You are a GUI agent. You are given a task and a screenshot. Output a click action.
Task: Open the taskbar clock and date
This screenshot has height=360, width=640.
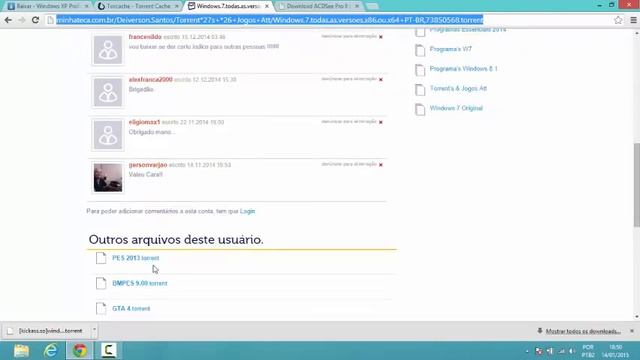click(x=615, y=351)
